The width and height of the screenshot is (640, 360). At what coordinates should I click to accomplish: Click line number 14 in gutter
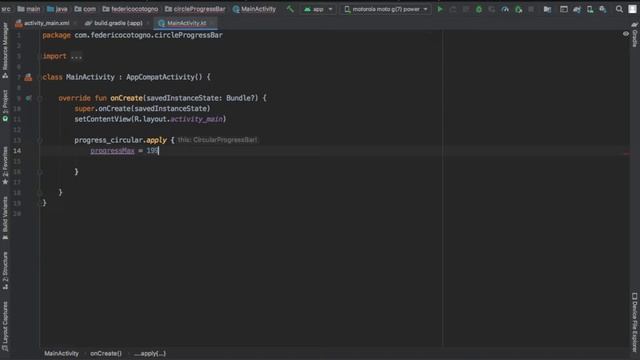17,151
